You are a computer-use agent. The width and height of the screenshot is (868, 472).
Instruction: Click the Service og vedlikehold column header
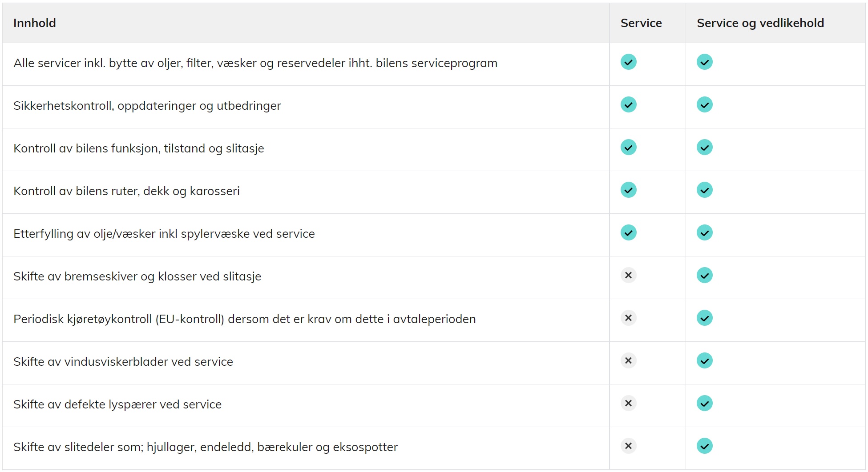point(760,23)
